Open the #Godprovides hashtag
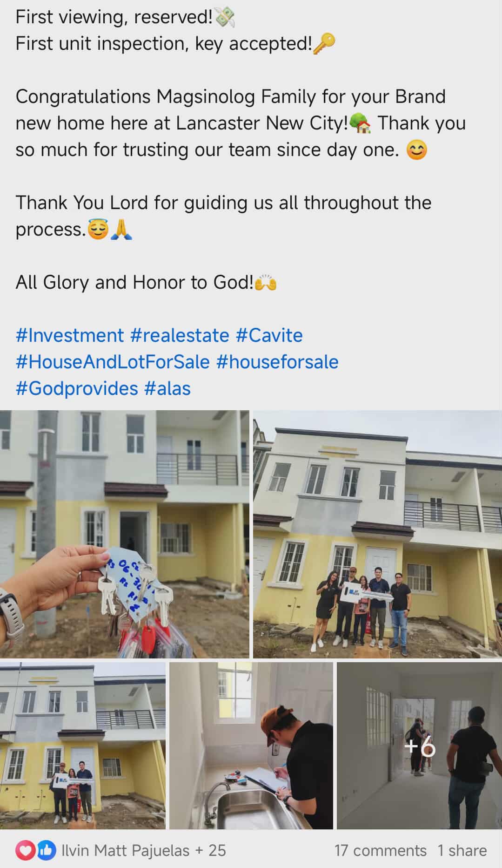The height and width of the screenshot is (868, 502). (77, 388)
